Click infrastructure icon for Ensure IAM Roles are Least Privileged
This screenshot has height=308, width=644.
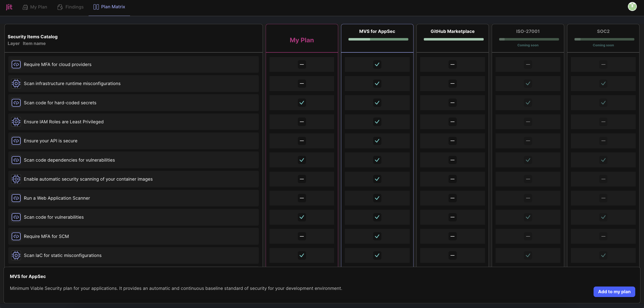click(x=16, y=122)
